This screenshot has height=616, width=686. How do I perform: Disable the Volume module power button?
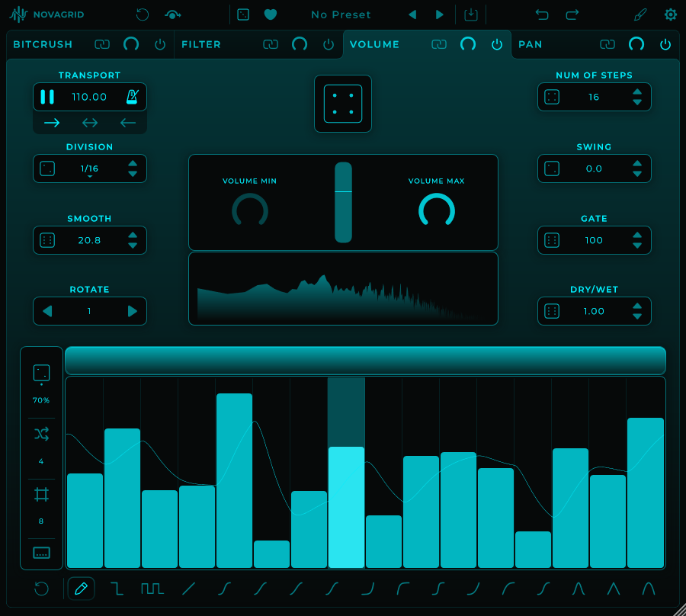point(497,44)
